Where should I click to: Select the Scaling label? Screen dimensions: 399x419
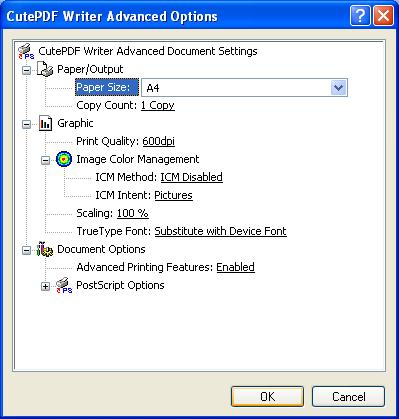[x=95, y=213]
